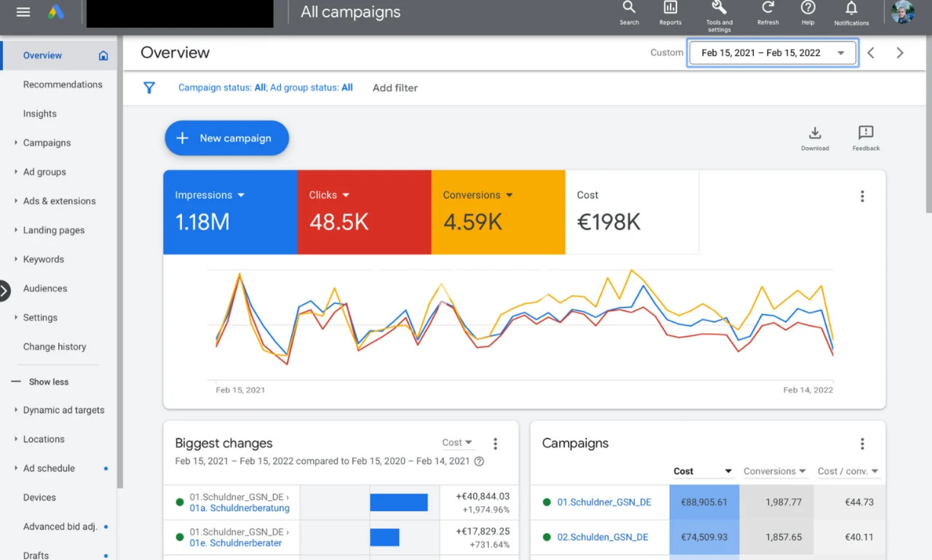Click the Search magnifier icon
Image resolution: width=932 pixels, height=560 pixels.
[629, 8]
